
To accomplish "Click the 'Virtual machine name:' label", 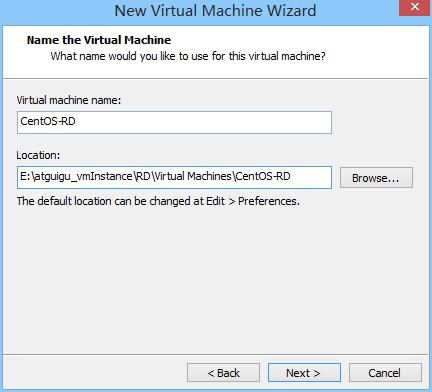I will point(69,100).
